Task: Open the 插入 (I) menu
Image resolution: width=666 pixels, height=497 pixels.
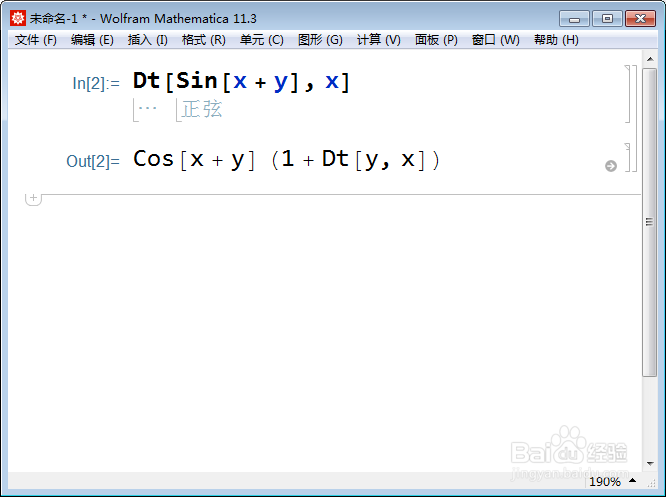Action: 148,40
